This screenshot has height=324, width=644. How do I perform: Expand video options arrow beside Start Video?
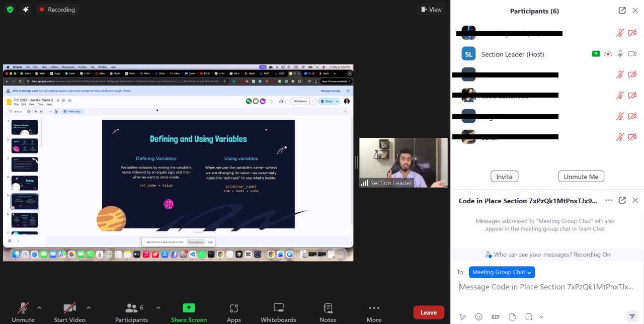tap(89, 307)
